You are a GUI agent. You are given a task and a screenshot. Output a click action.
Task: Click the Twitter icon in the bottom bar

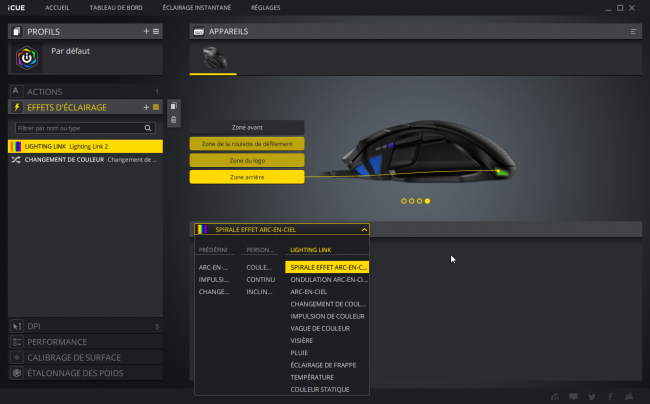pos(592,397)
